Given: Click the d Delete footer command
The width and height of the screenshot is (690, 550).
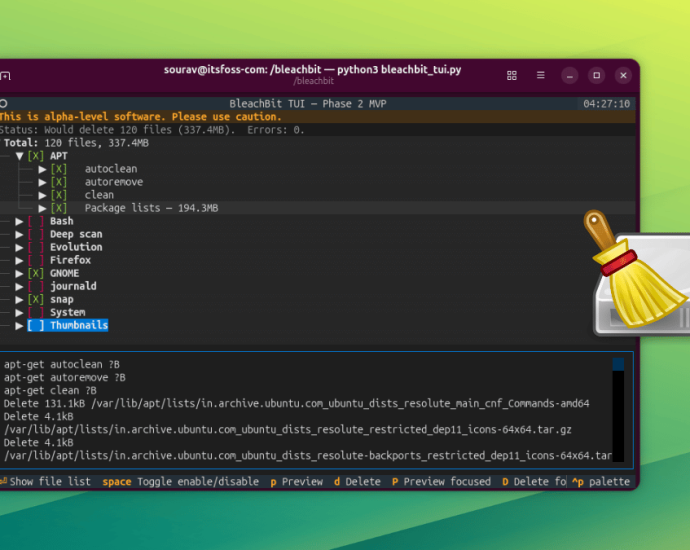Looking at the screenshot, I should point(357,481).
